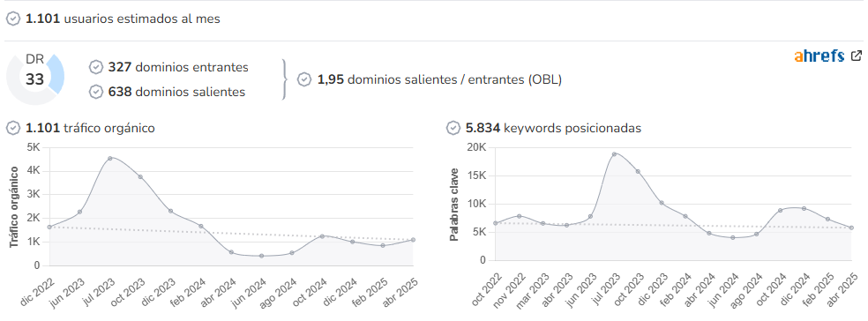Click the 5.834 keywords posicionadas heading

pos(554,129)
